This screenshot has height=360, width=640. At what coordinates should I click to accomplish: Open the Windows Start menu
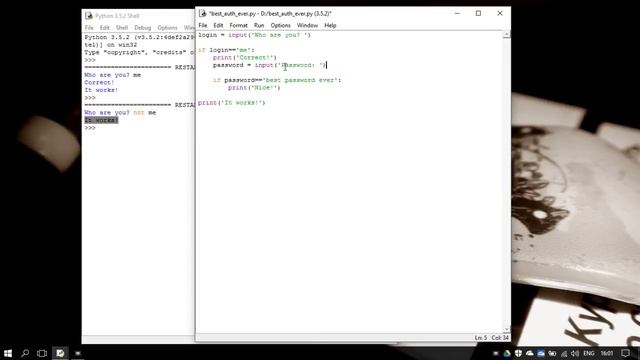tap(8, 353)
